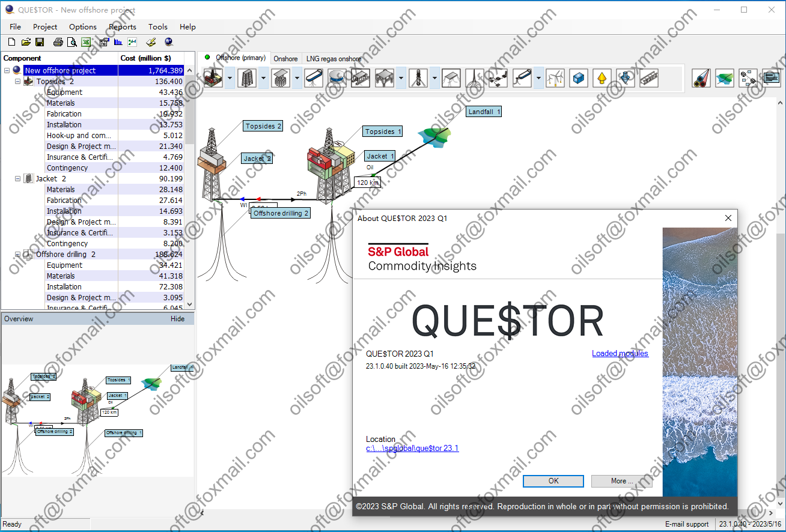The height and width of the screenshot is (532, 786).
Task: Open the dropdown arrow beside the gravity base icon
Action: coord(297,78)
